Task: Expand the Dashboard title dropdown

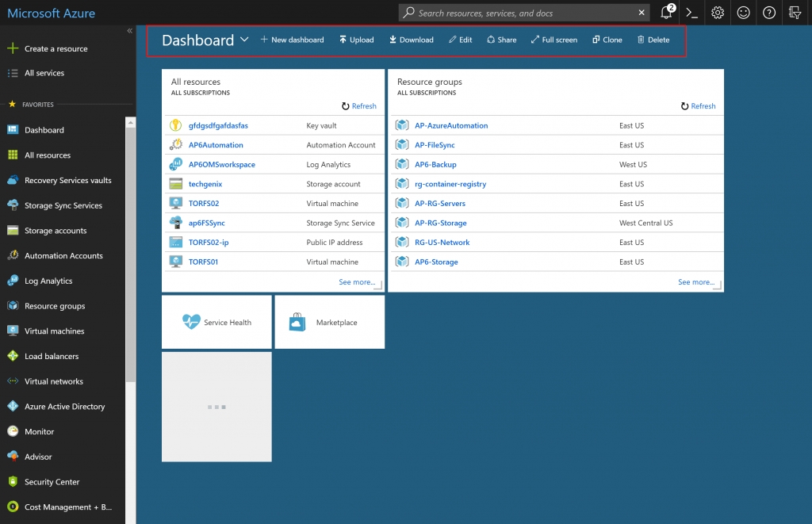Action: [x=244, y=40]
